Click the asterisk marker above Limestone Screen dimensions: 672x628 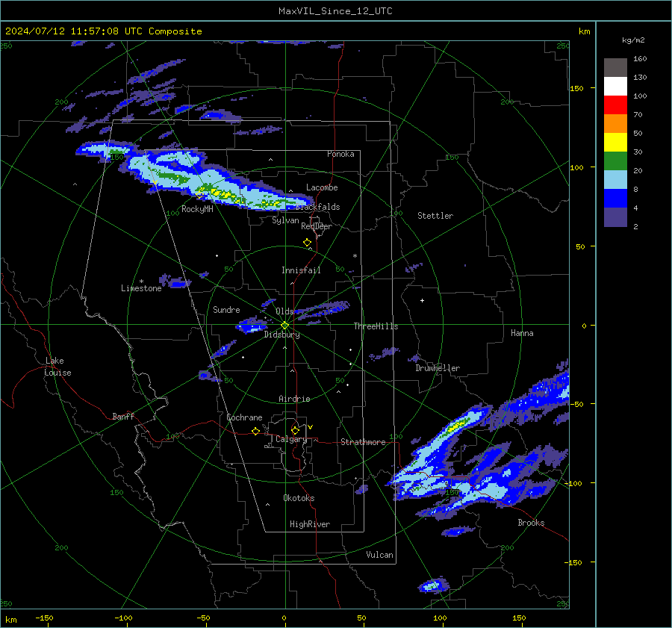(141, 282)
